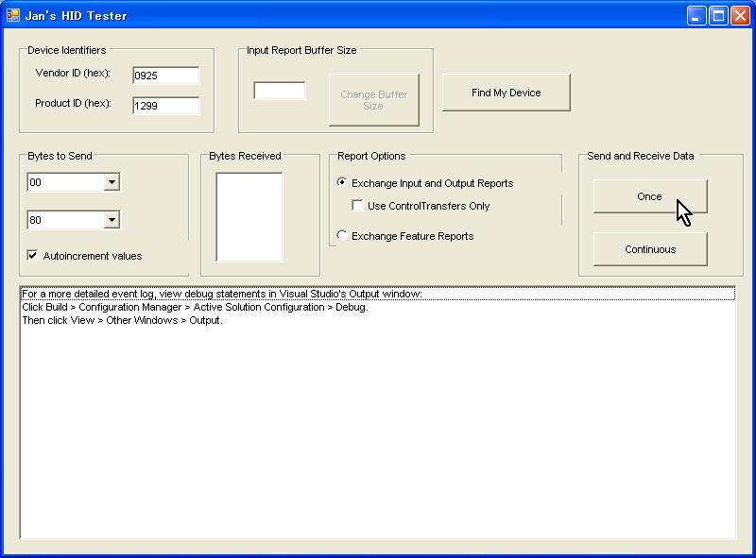Click the Find My Device button
The height and width of the screenshot is (558, 756).
coord(507,93)
